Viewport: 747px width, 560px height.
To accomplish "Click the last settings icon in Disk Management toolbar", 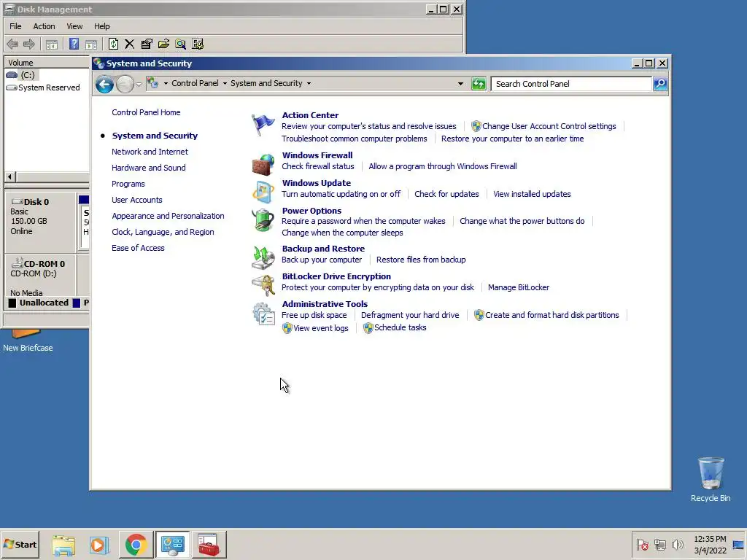I will click(x=198, y=44).
